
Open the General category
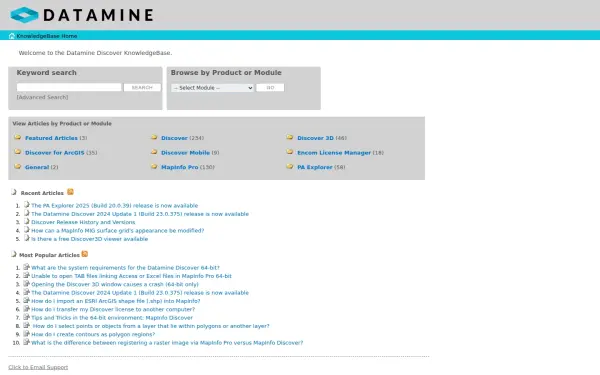click(37, 167)
